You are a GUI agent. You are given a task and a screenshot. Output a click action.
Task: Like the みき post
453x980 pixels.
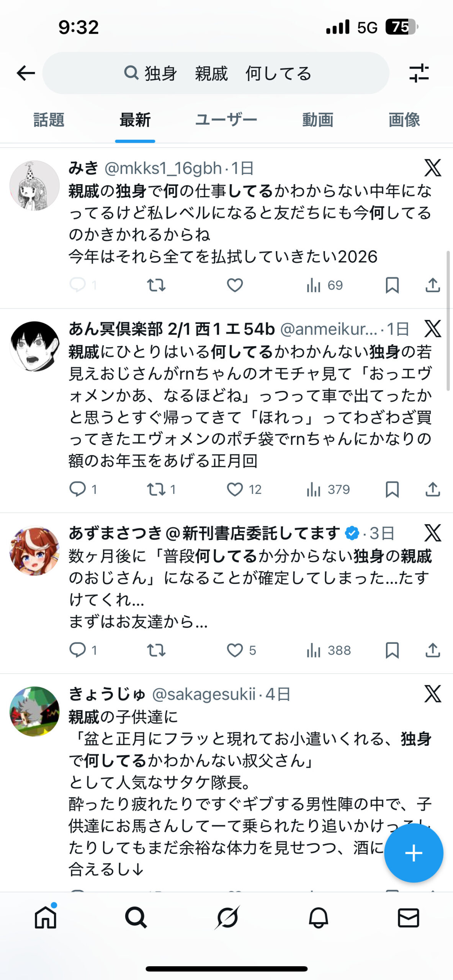click(x=235, y=285)
